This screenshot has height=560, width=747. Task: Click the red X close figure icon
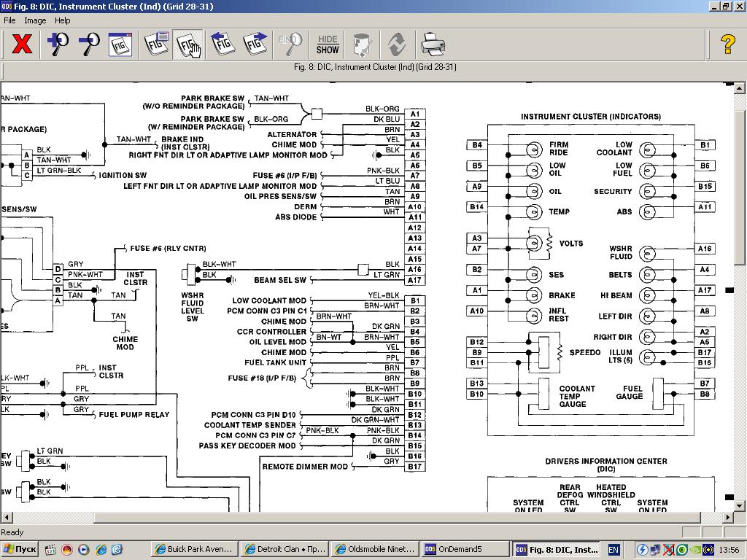click(x=22, y=44)
